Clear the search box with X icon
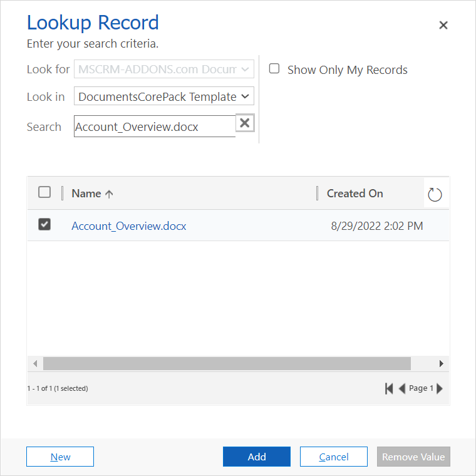 pyautogui.click(x=245, y=123)
